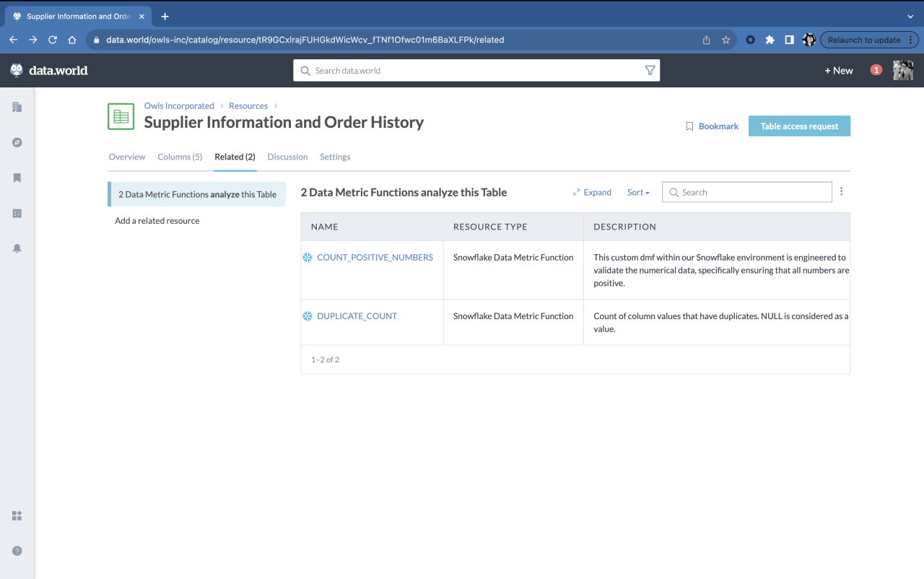Image resolution: width=924 pixels, height=579 pixels.
Task: Click the green table resource icon
Action: pyautogui.click(x=121, y=116)
